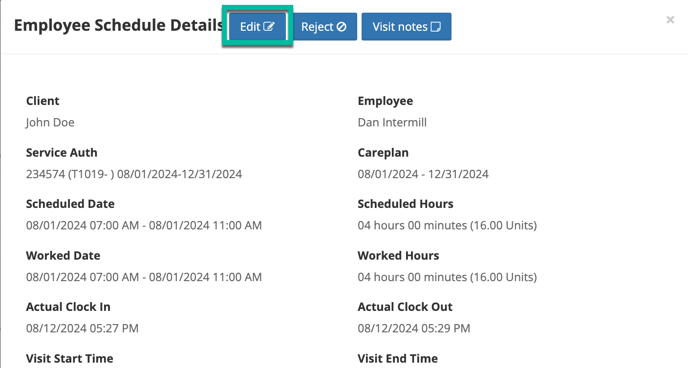Click the Visit End Time label

(x=398, y=358)
